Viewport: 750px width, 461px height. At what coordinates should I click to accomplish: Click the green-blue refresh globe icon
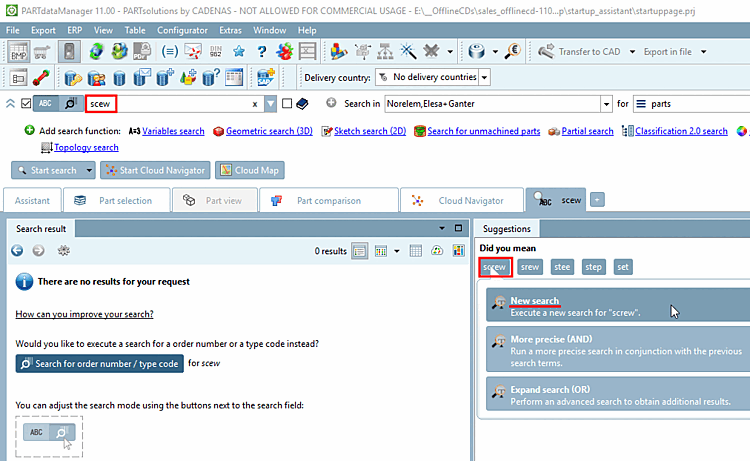[x=96, y=51]
